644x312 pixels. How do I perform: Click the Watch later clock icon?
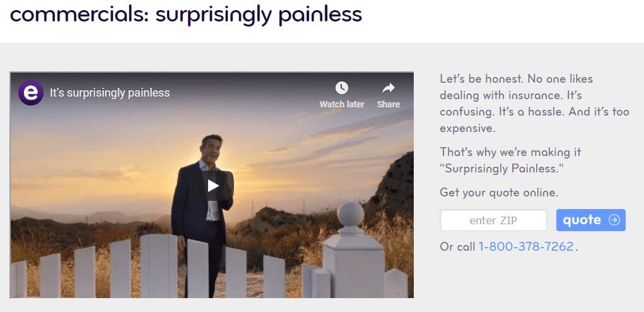coord(342,88)
